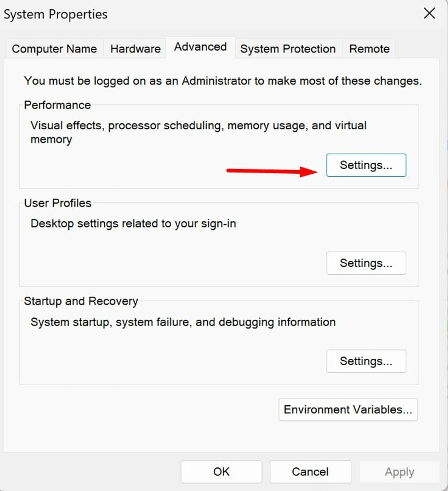Close the System Properties dialog
The image size is (448, 491).
click(x=429, y=13)
